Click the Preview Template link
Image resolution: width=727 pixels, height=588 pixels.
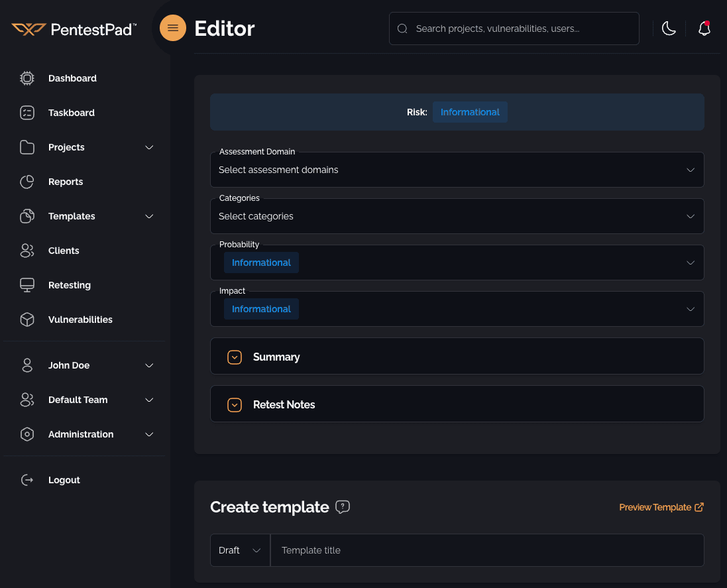654,506
